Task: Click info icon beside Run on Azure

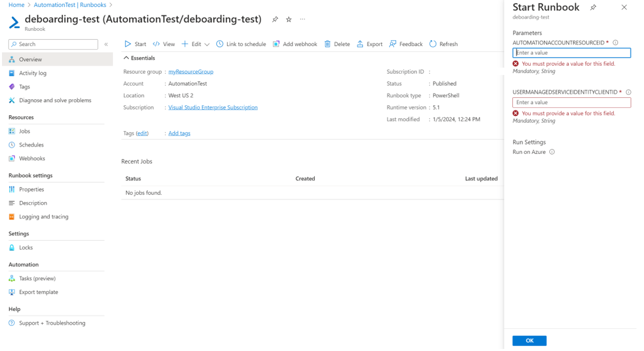Action: [x=552, y=152]
